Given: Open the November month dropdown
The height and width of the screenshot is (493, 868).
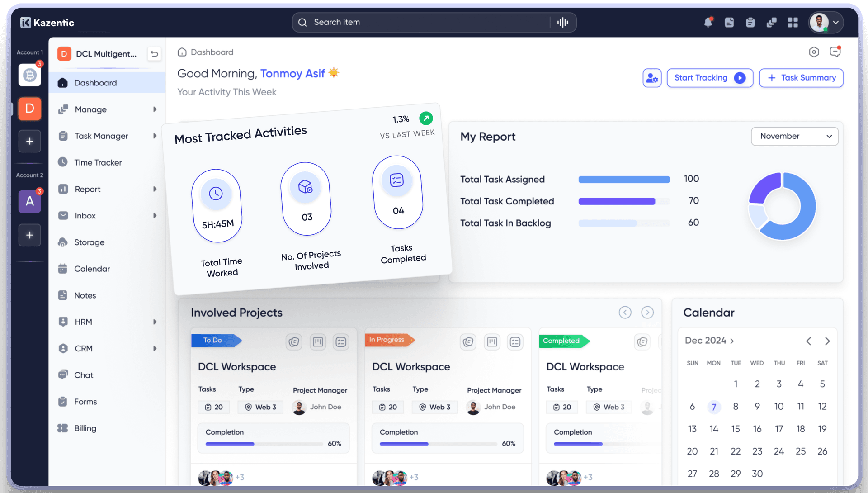Looking at the screenshot, I should [x=795, y=136].
